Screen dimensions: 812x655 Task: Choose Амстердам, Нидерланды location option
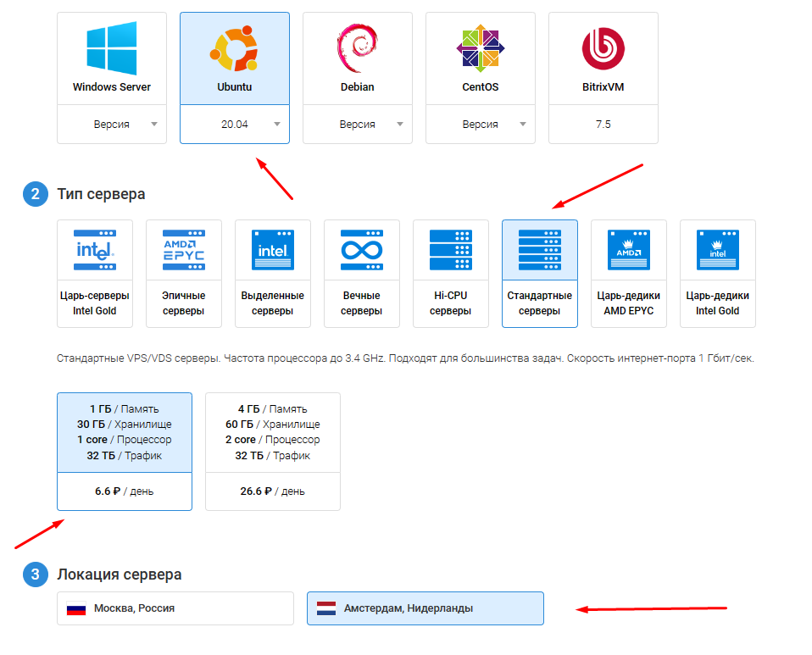coord(425,608)
